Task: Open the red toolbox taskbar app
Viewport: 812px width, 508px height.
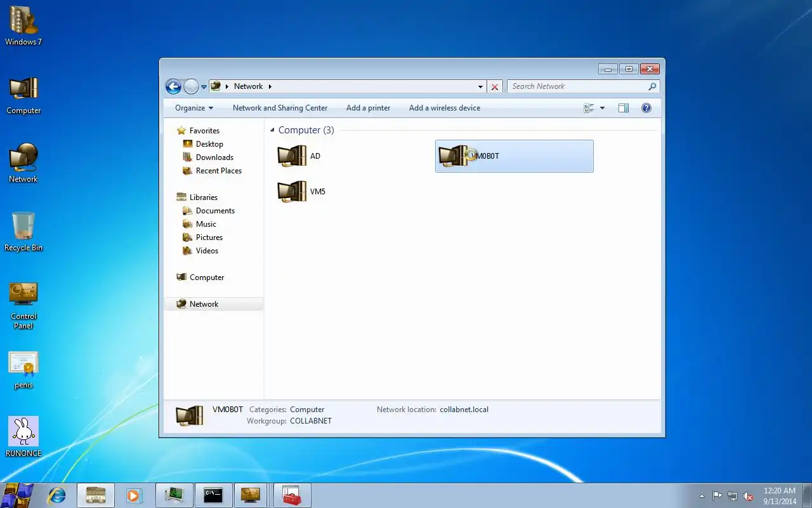Action: click(x=292, y=495)
